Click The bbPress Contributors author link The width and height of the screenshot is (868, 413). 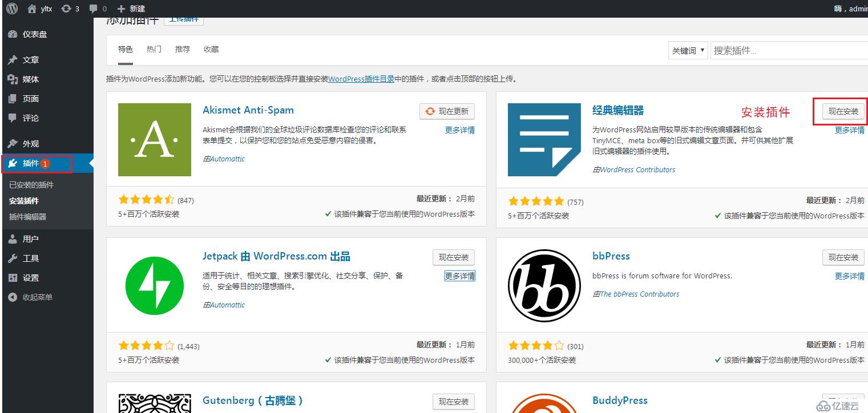(639, 294)
